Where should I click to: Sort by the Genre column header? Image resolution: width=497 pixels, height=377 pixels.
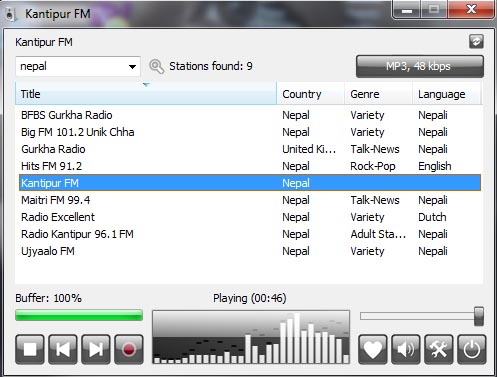tap(379, 94)
